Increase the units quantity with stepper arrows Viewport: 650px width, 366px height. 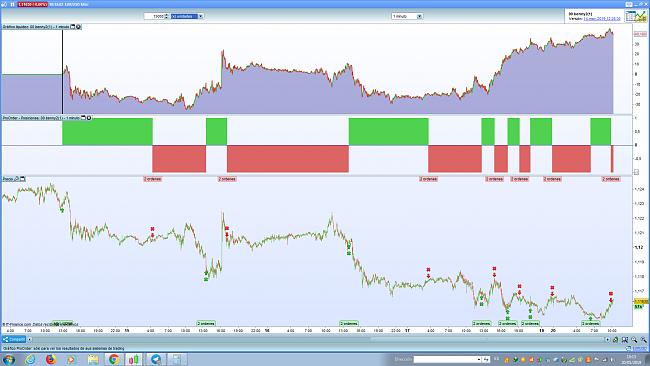(x=167, y=15)
